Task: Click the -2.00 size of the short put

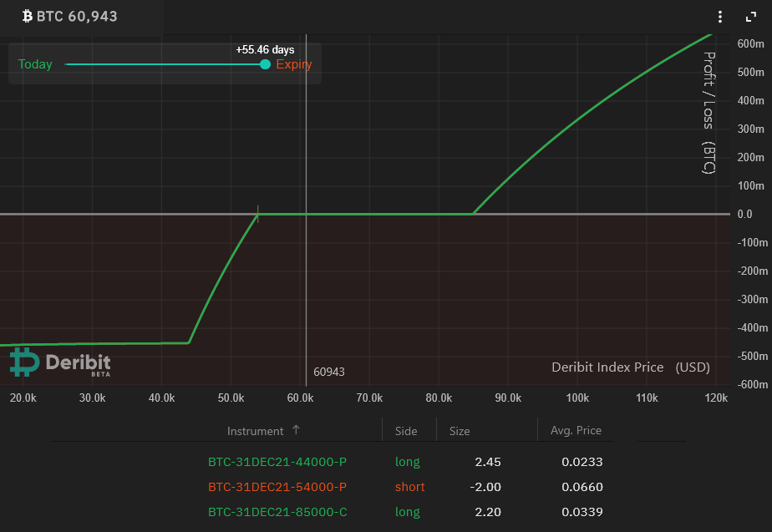Action: tap(485, 487)
